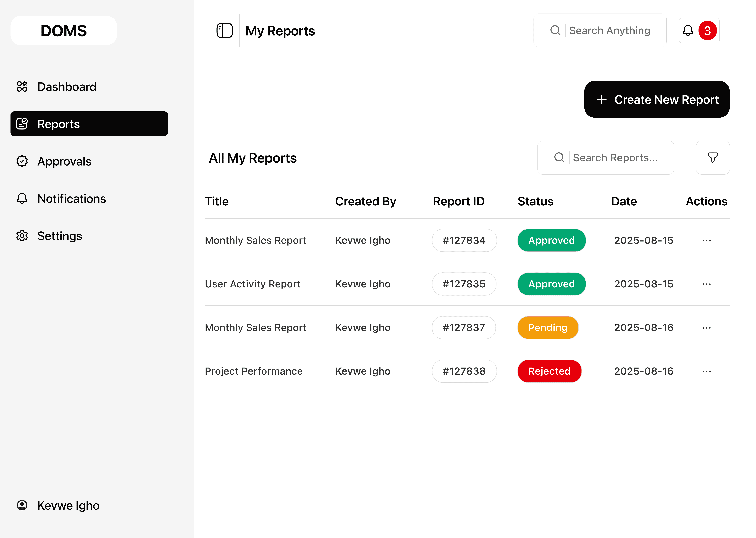Open actions menu for User Activity Report
The height and width of the screenshot is (538, 756).
point(706,284)
